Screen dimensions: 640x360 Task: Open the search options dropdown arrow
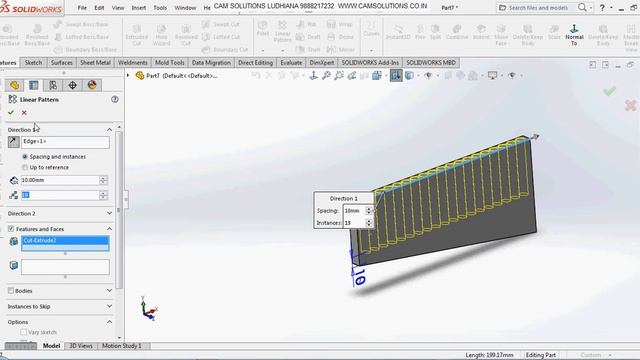(591, 8)
